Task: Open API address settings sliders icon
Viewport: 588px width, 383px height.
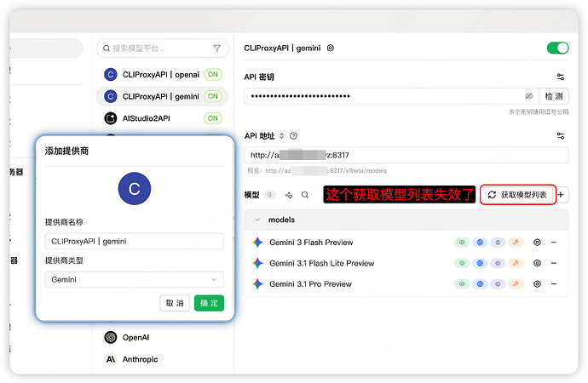Action: 560,136
